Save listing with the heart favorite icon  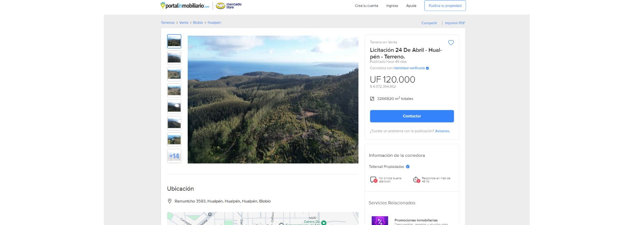451,43
